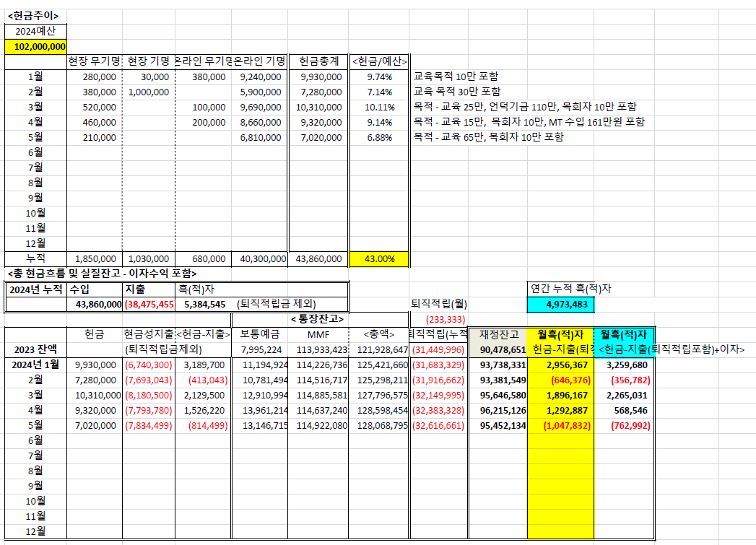756x545 pixels.
Task: Select the red (1,047,832) May cell
Action: point(560,425)
